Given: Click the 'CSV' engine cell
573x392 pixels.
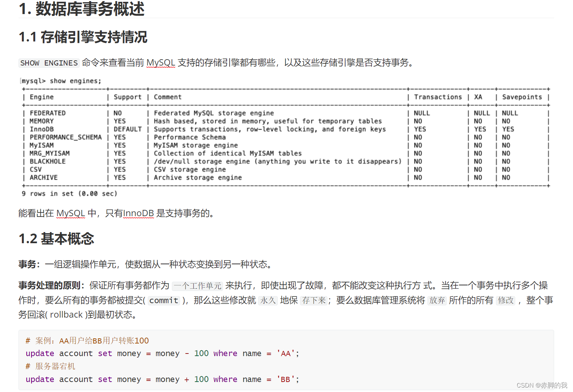Looking at the screenshot, I should 36,170.
